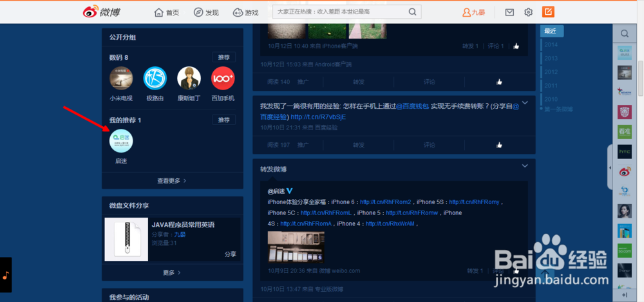Image resolution: width=644 pixels, height=302 pixels.
Task: Open honor contact in right sidebar
Action: pos(624,270)
